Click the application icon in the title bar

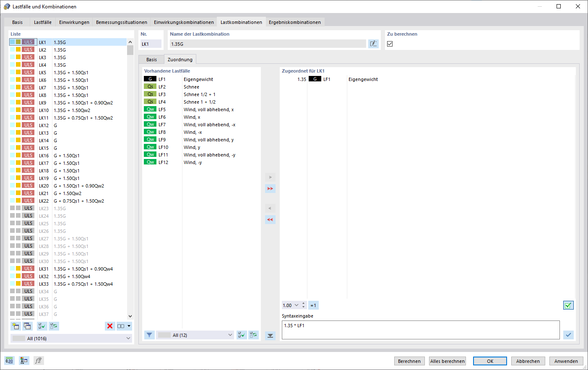(x=7, y=6)
